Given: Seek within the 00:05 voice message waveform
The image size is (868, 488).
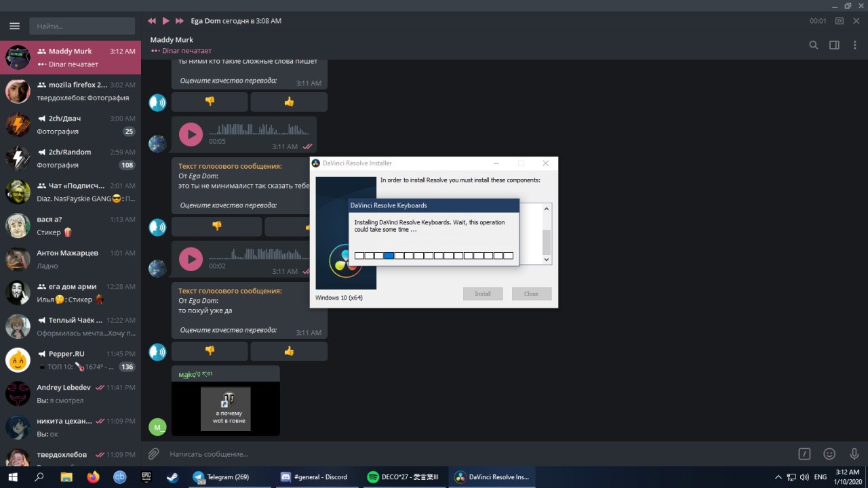Looking at the screenshot, I should (x=259, y=129).
